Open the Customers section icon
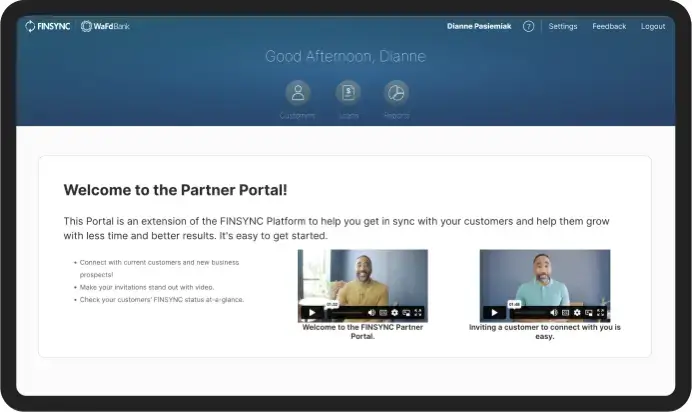This screenshot has height=412, width=692. [297, 93]
